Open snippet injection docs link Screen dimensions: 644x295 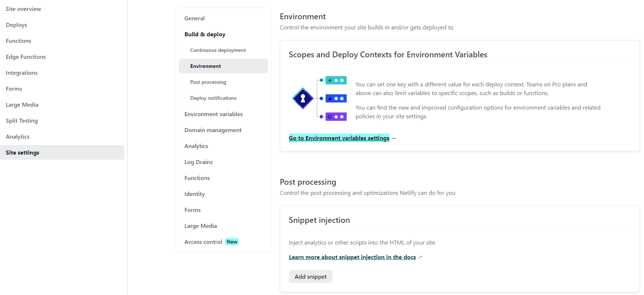point(352,257)
